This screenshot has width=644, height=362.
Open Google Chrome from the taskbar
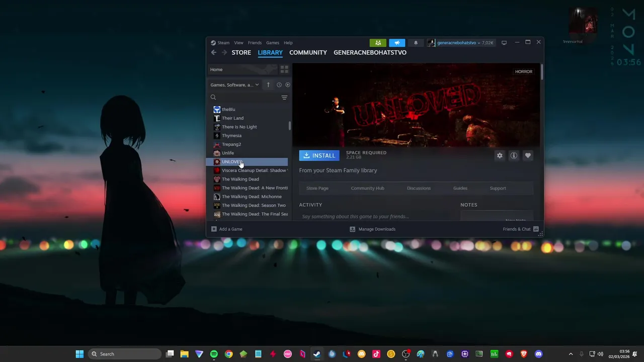point(228,354)
